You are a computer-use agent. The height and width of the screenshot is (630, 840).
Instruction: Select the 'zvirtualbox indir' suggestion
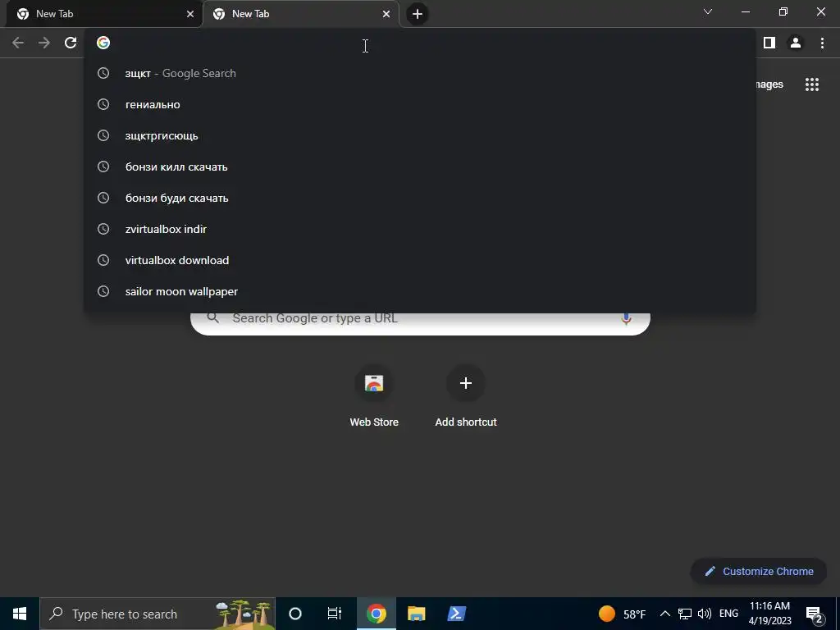419,229
